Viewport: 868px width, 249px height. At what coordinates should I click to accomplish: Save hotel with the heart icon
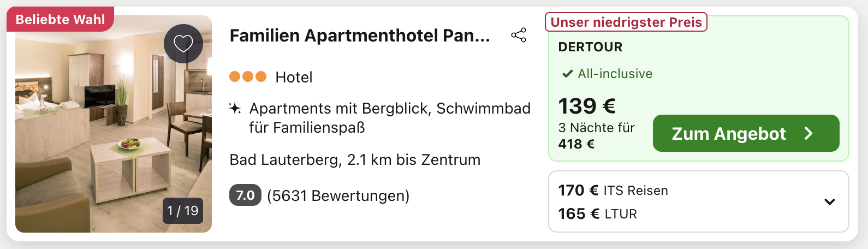pos(183,44)
